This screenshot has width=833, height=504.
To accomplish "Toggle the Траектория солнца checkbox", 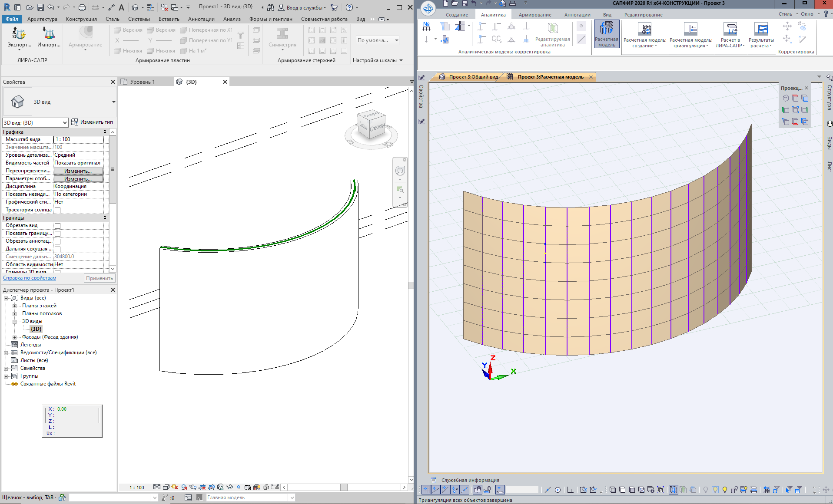I will (x=57, y=210).
